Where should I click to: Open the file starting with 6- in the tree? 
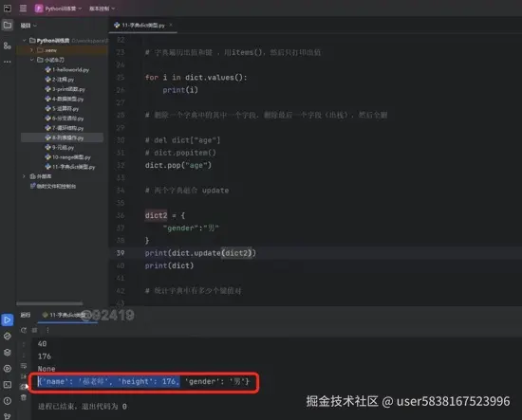67,119
